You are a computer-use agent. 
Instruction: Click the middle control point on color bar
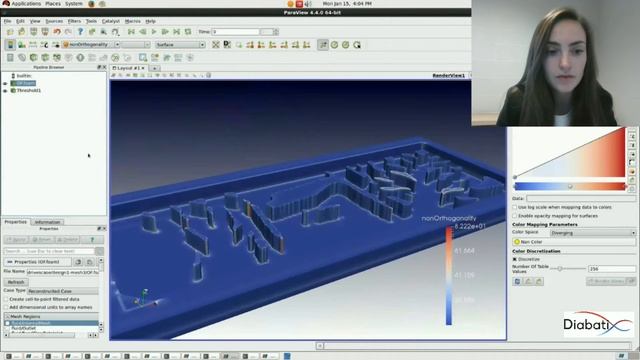570,187
